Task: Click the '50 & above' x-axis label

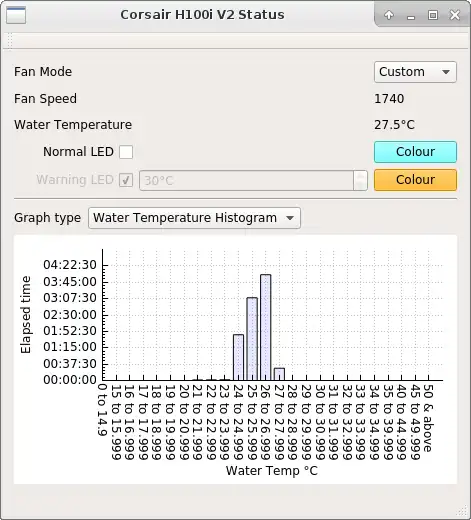Action: pos(428,418)
